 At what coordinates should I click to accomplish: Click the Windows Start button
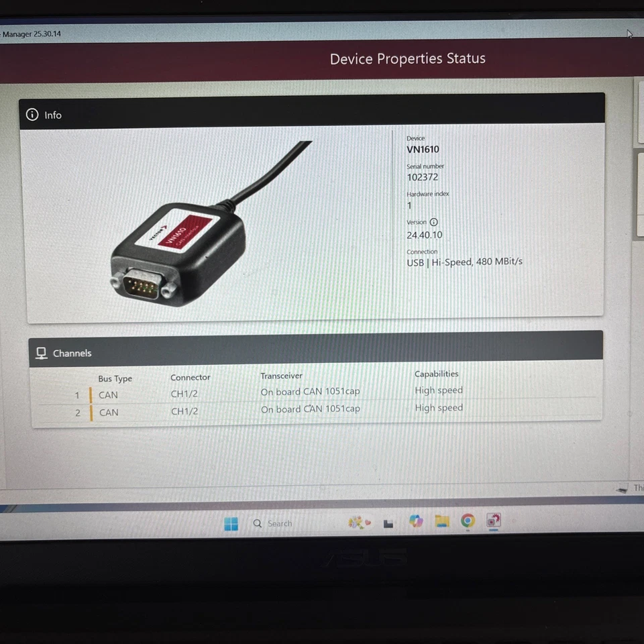pos(231,523)
